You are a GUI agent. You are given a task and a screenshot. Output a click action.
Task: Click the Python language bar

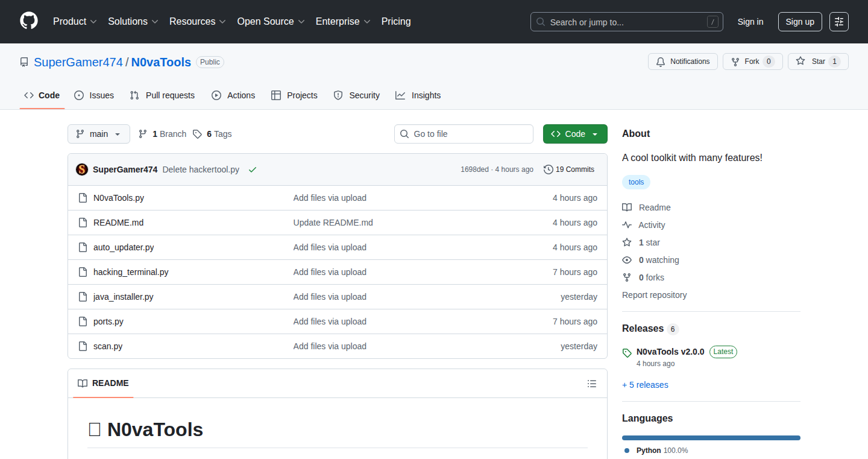[x=711, y=438]
